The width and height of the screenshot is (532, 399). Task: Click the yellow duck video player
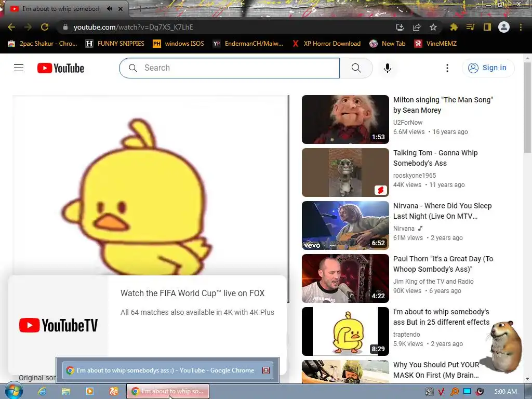(x=151, y=185)
